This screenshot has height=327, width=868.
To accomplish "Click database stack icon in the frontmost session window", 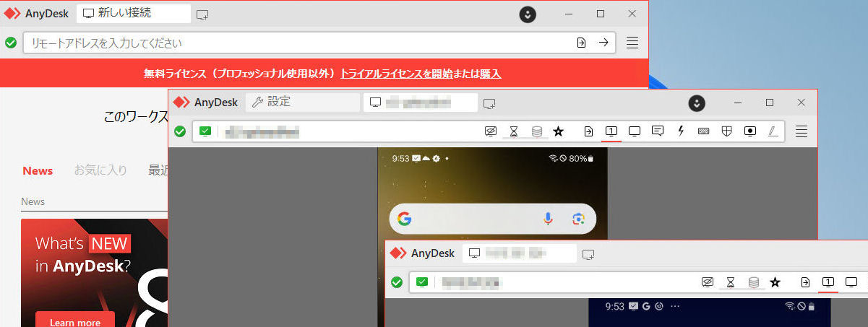I will click(x=753, y=282).
